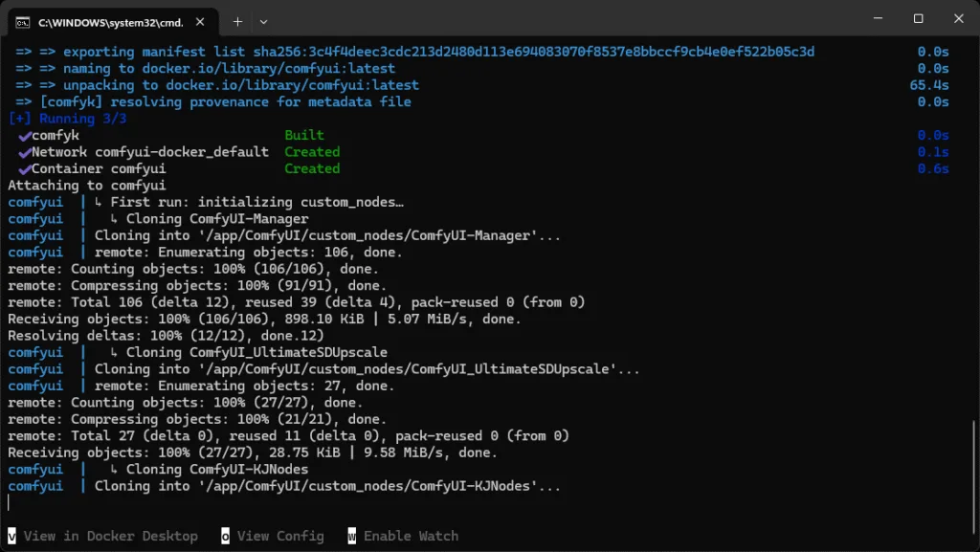Click the checkmark beside Container comfyui
Viewport: 980px width, 552px height.
[24, 169]
